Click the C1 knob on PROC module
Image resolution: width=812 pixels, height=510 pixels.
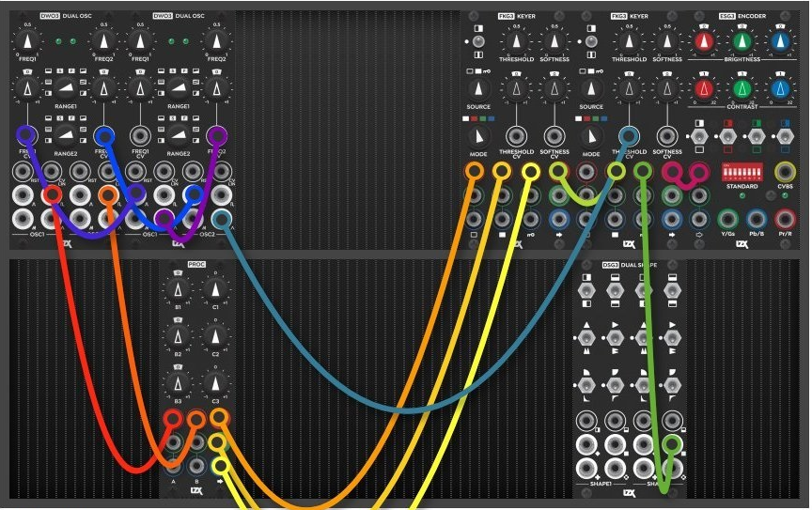point(215,290)
